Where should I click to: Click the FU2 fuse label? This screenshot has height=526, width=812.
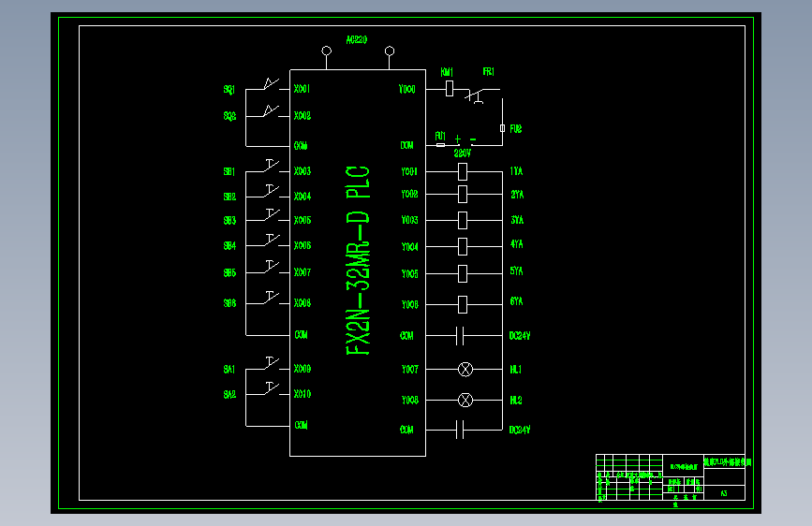coord(516,129)
